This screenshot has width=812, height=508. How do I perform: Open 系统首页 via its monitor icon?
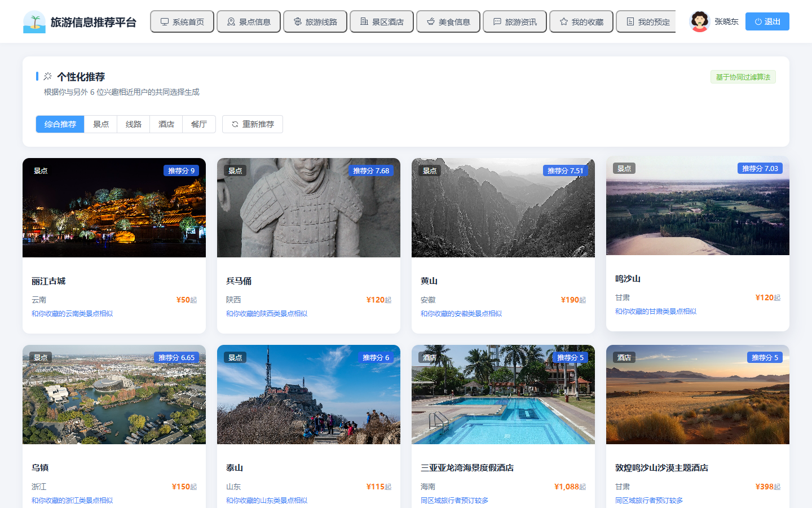coord(165,22)
